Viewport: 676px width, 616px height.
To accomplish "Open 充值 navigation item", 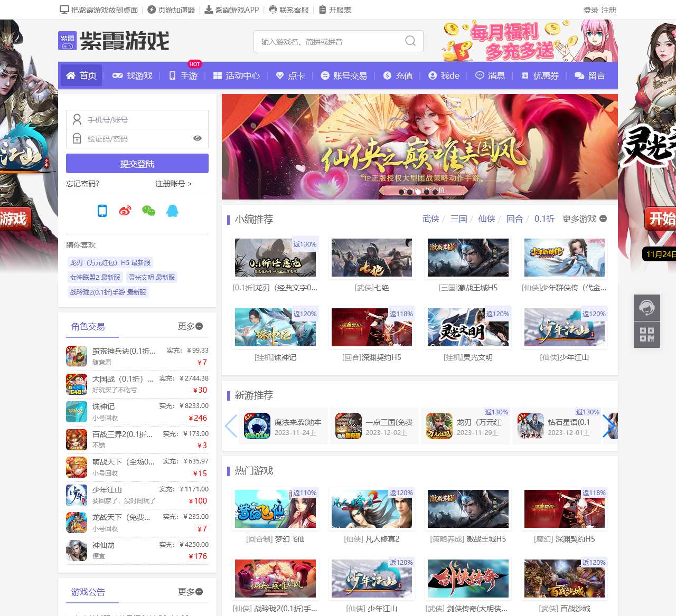I will pyautogui.click(x=398, y=75).
